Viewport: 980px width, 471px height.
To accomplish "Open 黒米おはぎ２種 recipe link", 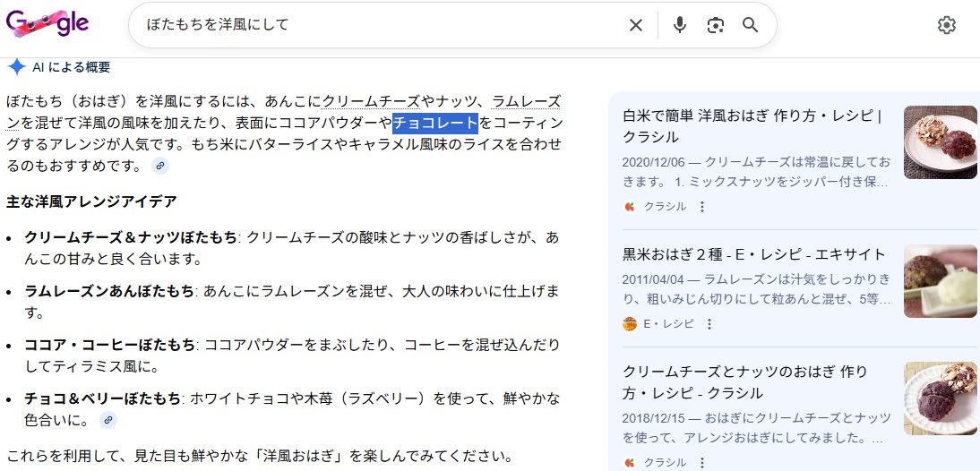I will pyautogui.click(x=753, y=254).
